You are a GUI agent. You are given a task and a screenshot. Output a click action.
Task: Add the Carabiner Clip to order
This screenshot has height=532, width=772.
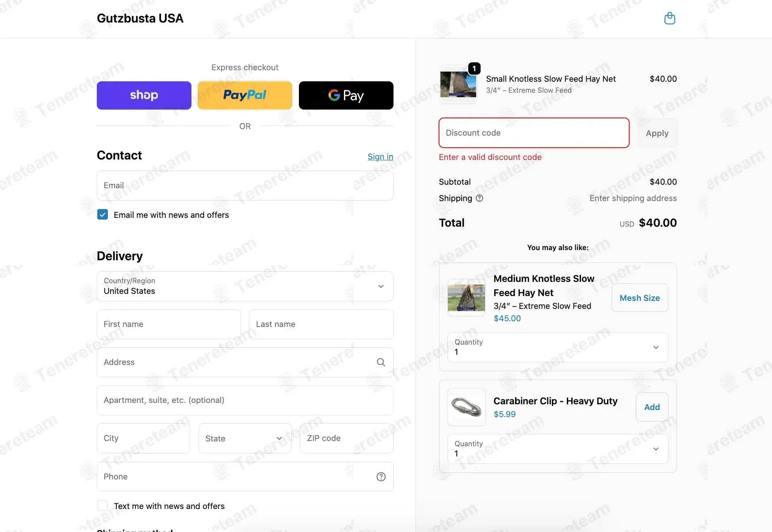click(x=652, y=407)
